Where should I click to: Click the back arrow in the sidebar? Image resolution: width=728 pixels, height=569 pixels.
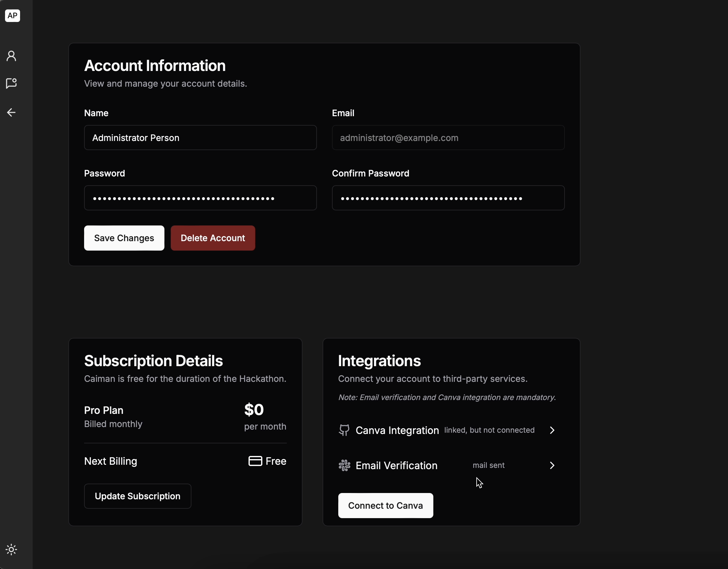[x=11, y=112]
